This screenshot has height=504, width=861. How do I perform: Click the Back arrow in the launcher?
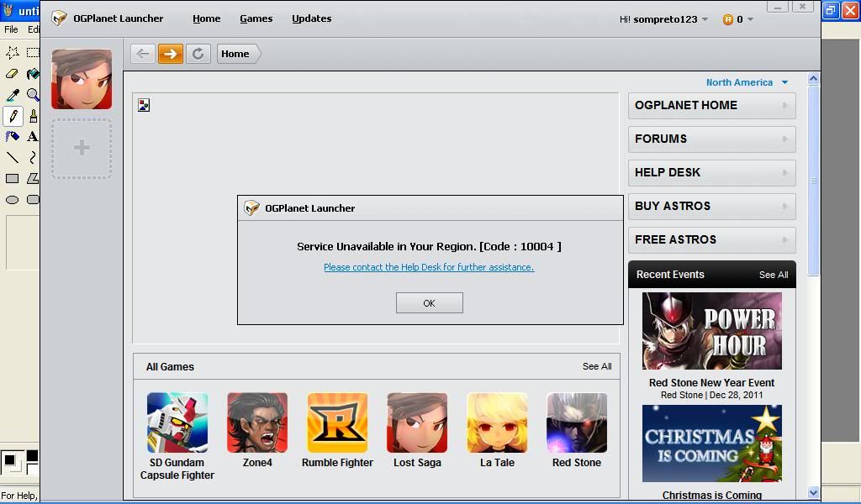[x=143, y=54]
